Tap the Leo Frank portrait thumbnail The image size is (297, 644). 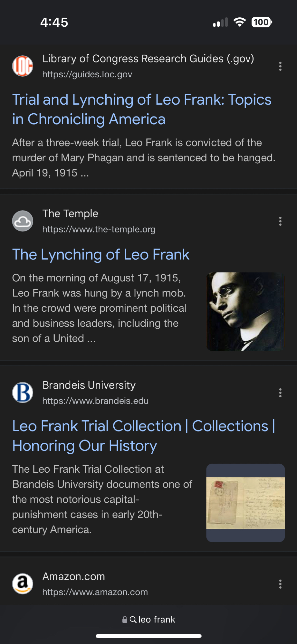pyautogui.click(x=245, y=311)
